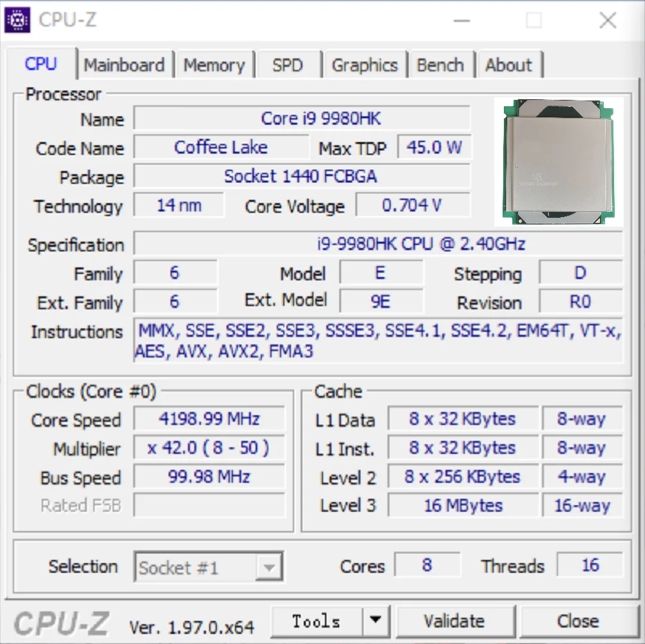This screenshot has width=645, height=644.
Task: Click the Max TDP value 45.0 W
Action: 434,147
